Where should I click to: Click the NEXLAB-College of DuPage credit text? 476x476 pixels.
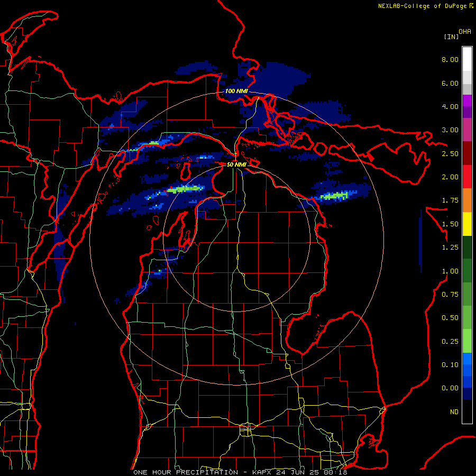(423, 6)
